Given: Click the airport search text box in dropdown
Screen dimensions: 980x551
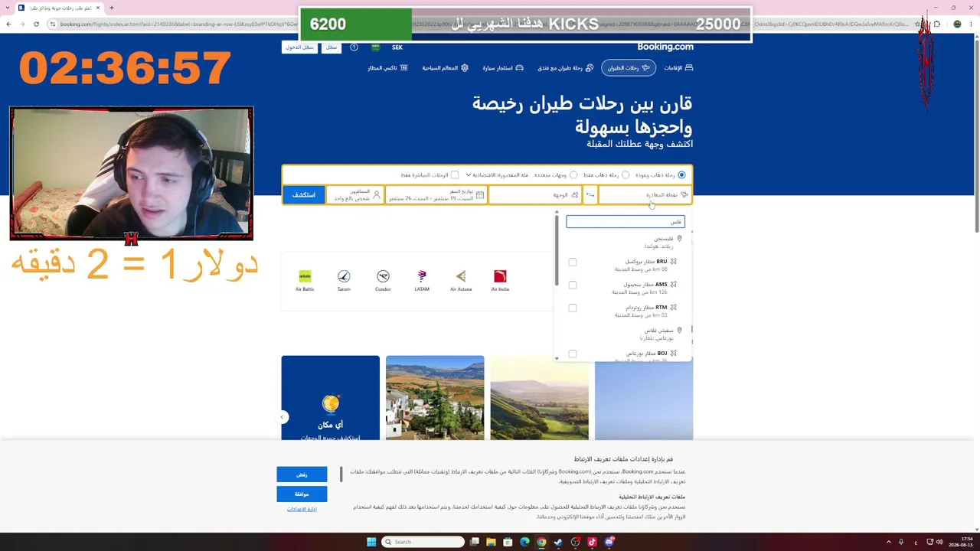Looking at the screenshot, I should pos(626,222).
